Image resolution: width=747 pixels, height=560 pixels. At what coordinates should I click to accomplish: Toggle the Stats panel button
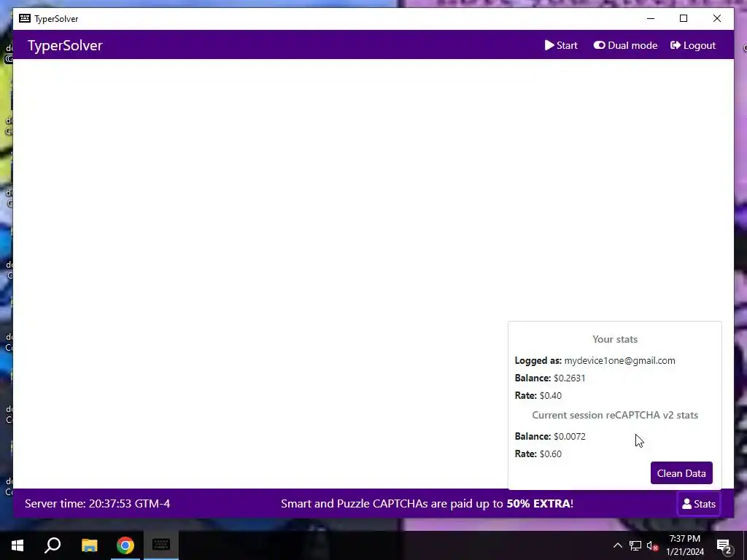[x=698, y=504]
